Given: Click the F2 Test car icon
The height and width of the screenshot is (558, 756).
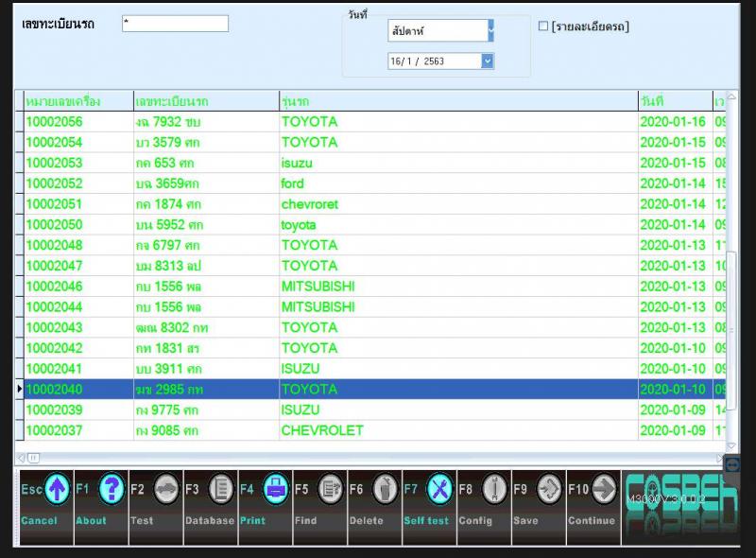Looking at the screenshot, I should tap(166, 489).
